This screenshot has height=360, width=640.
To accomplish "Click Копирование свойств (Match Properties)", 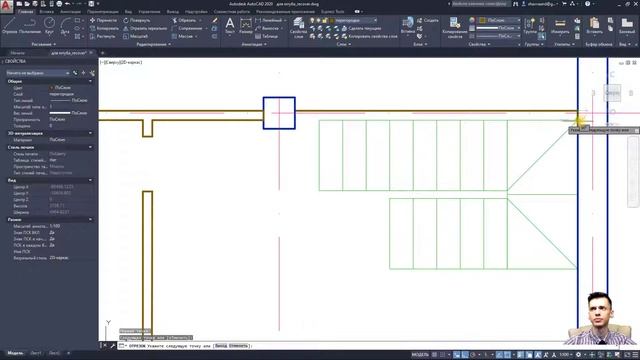I will (454, 27).
